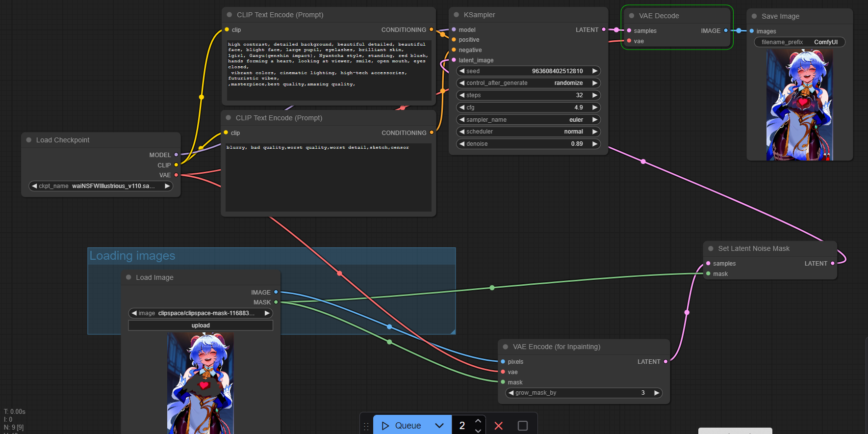
Task: Click the Queue button label
Action: coord(408,426)
